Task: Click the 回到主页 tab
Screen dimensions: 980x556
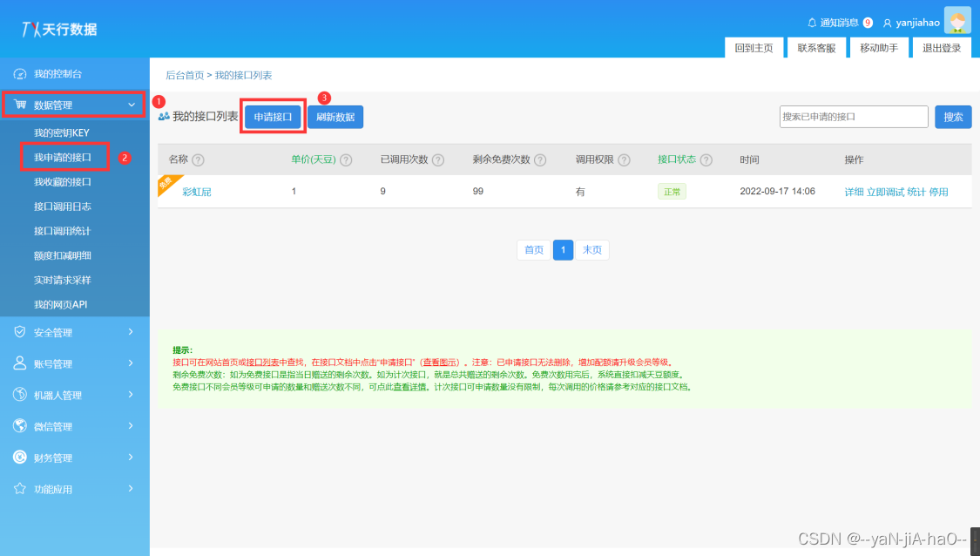Action: point(754,48)
